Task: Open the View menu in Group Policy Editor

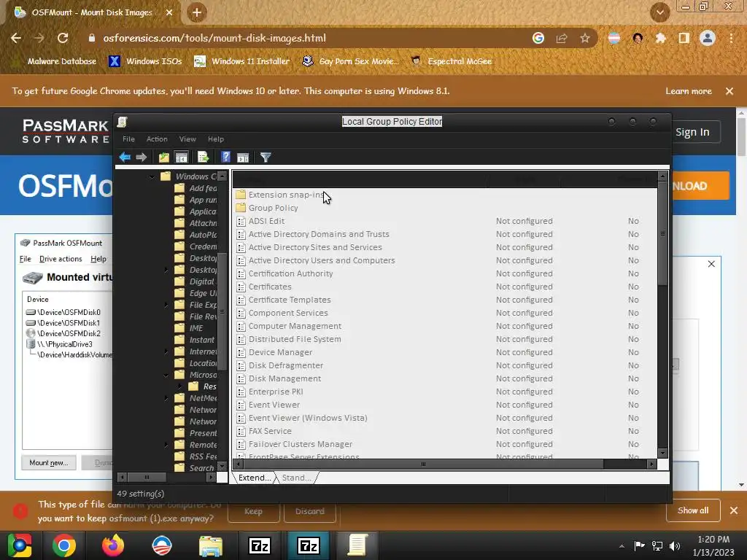Action: (187, 139)
